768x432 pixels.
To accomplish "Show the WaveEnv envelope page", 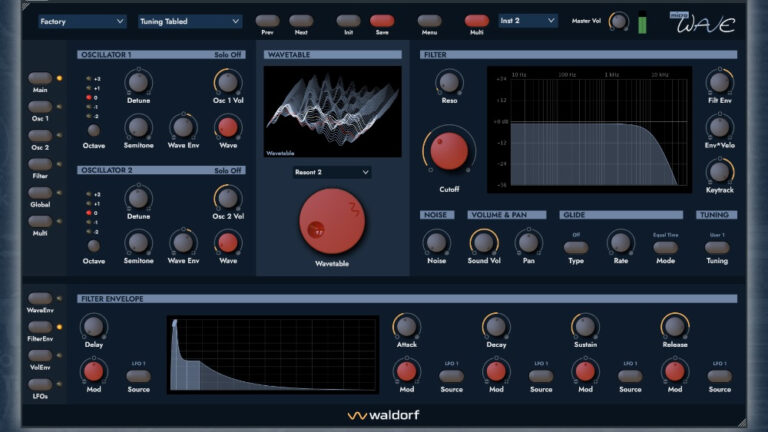I will click(x=40, y=298).
